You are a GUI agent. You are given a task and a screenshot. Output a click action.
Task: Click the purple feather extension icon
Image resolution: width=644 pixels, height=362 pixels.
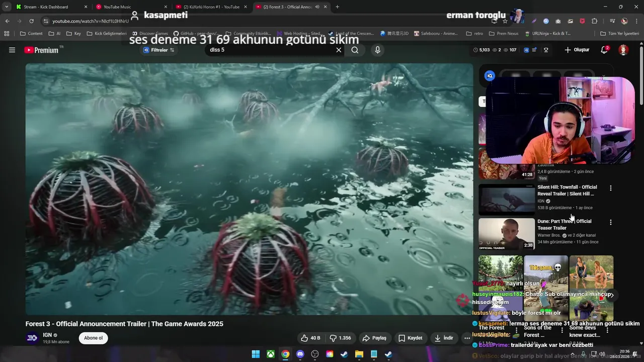534,21
